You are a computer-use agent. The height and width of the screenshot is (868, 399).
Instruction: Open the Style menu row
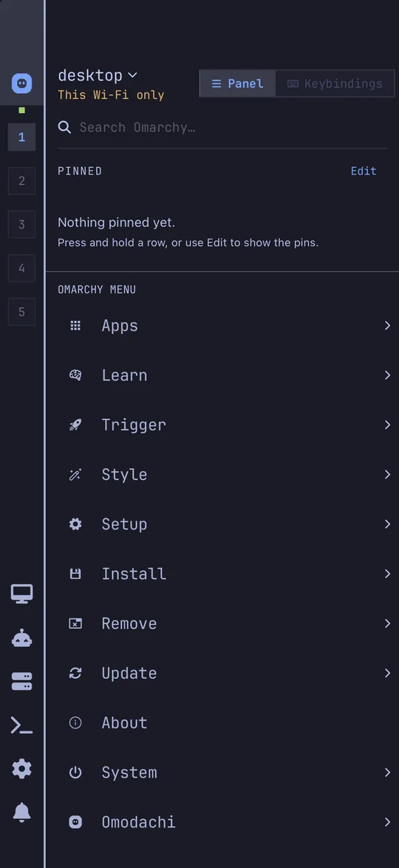tap(222, 475)
